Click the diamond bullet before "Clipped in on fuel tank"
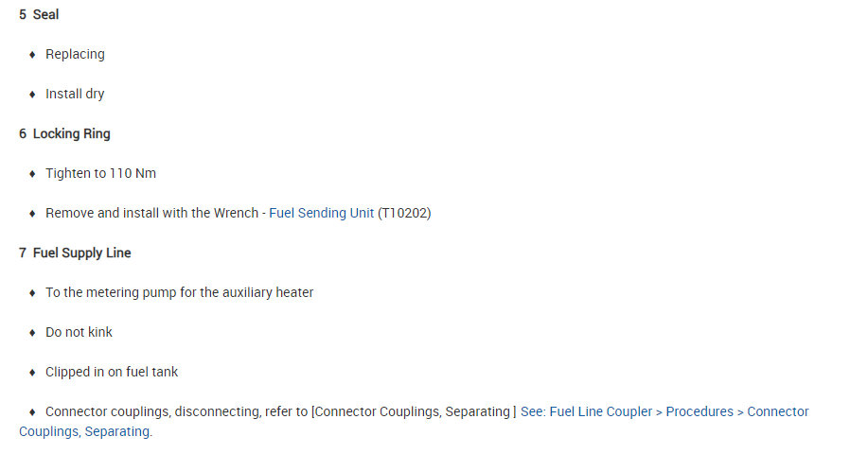This screenshot has width=868, height=454. (x=32, y=373)
